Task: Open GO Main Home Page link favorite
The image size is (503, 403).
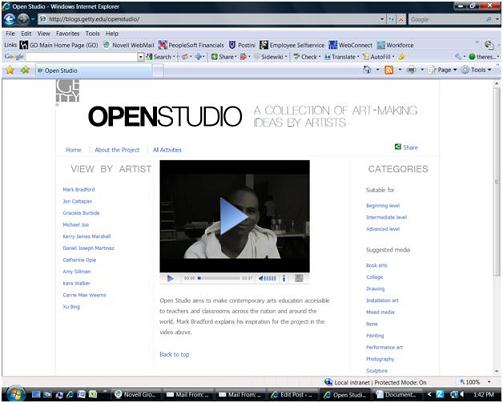Action: coord(59,45)
